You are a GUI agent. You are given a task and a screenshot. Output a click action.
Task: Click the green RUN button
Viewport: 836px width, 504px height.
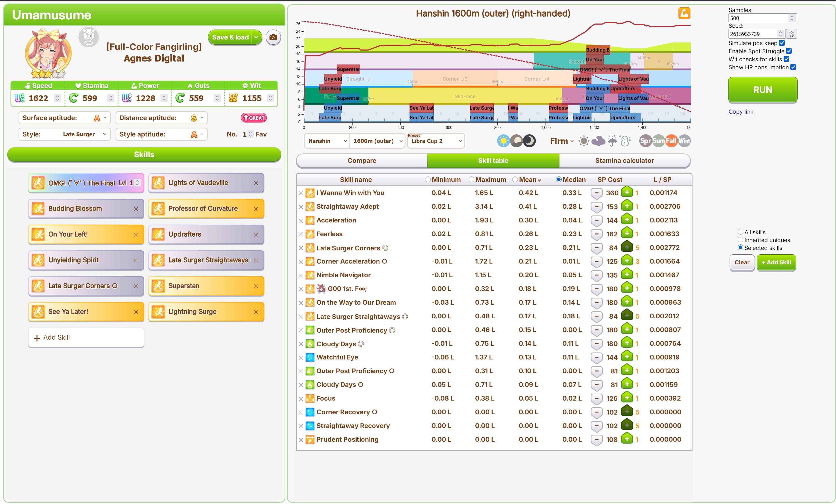(x=763, y=89)
